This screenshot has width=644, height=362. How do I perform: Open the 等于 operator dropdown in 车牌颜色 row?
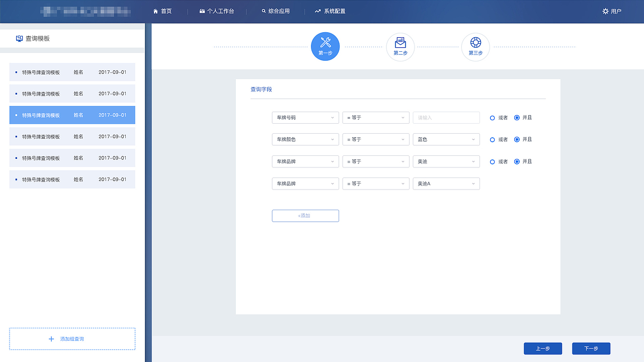[x=376, y=140]
